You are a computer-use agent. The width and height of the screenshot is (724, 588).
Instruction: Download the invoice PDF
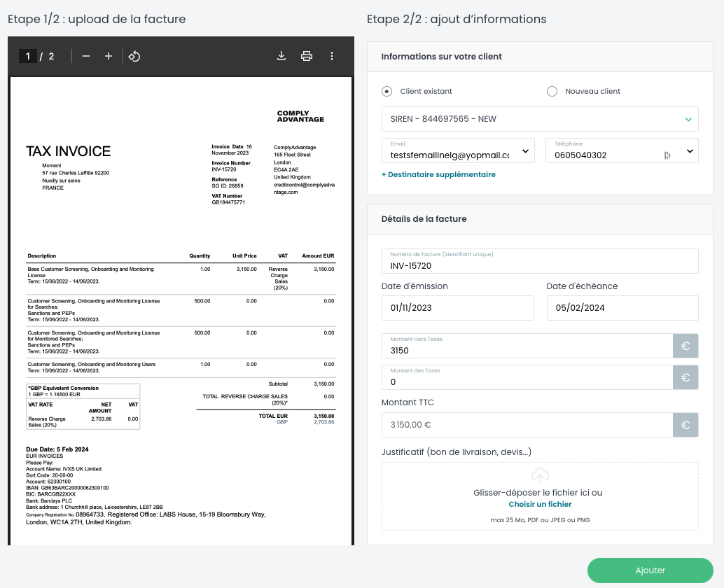pos(281,56)
